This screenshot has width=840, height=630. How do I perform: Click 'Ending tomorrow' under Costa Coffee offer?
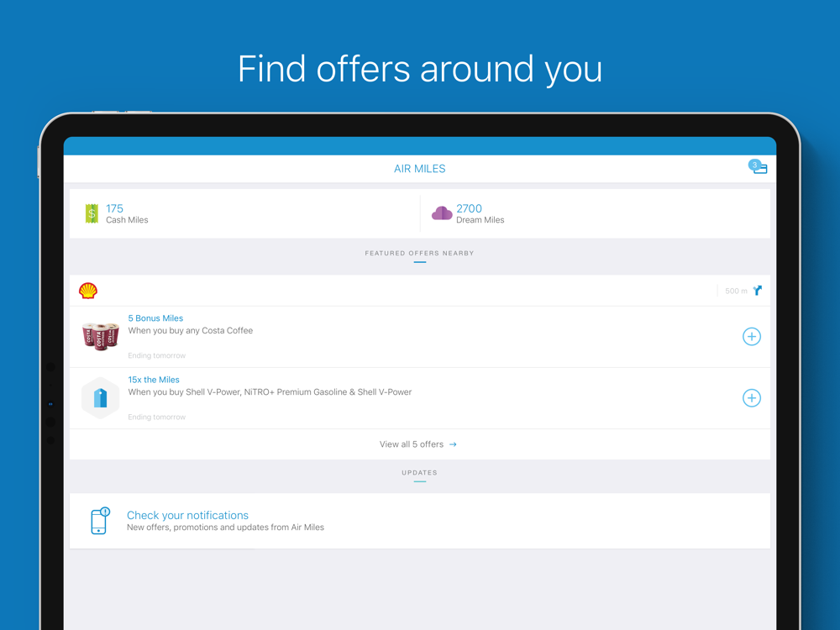click(x=156, y=355)
